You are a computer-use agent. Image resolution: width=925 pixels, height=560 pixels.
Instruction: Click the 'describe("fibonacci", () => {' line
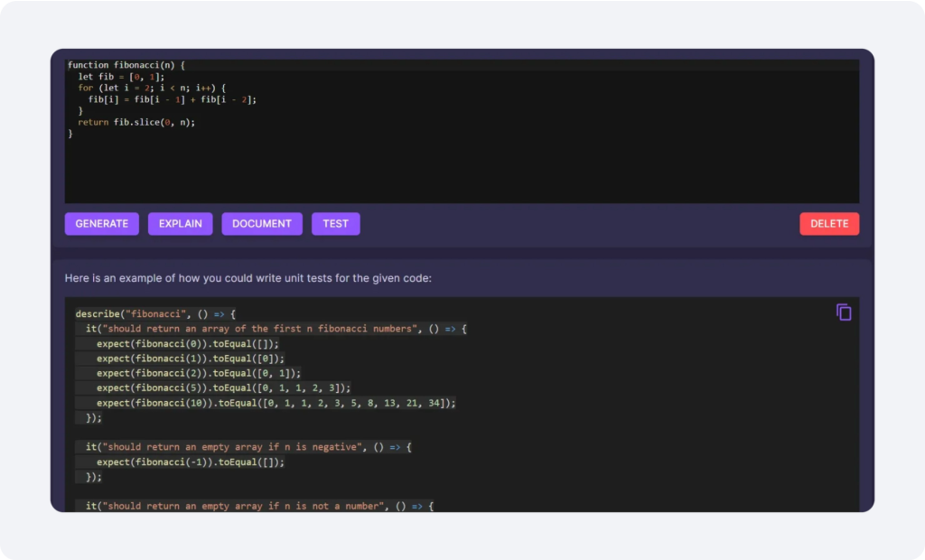coord(155,314)
